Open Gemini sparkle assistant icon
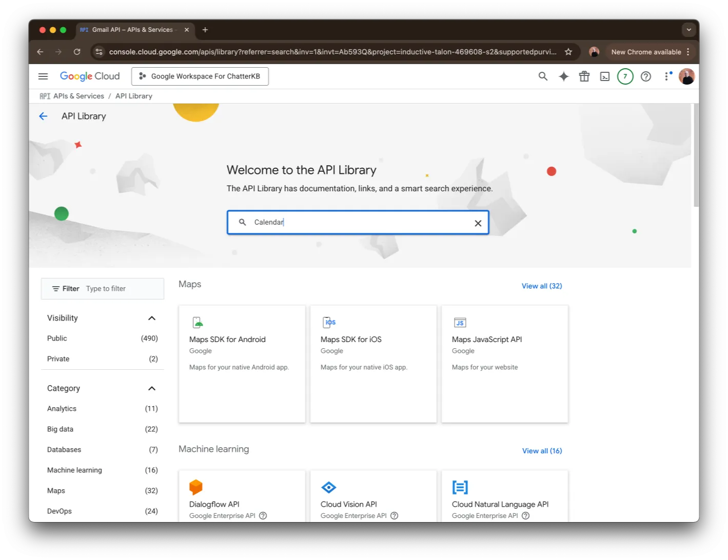This screenshot has height=560, width=728. pyautogui.click(x=564, y=76)
